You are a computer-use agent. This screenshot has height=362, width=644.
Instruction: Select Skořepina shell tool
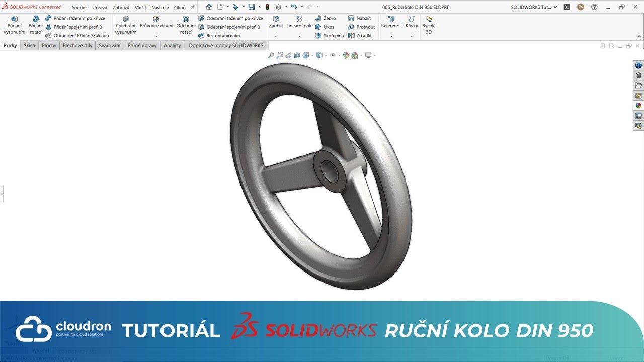click(x=330, y=36)
